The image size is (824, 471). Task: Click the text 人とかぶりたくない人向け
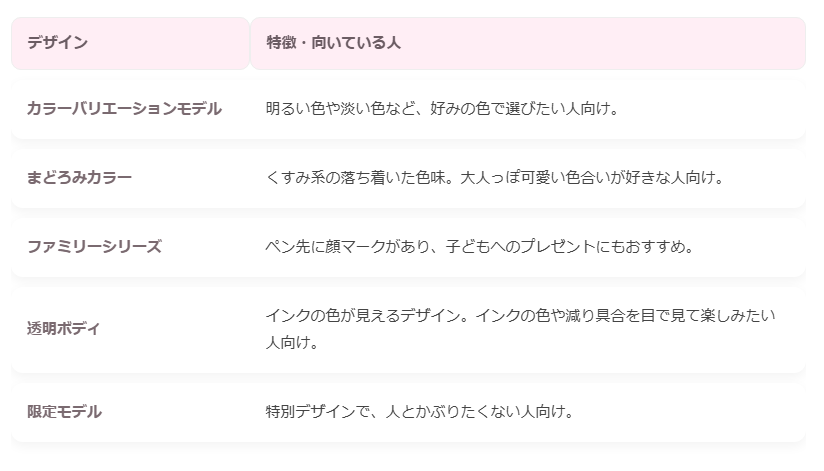pyautogui.click(x=480, y=411)
